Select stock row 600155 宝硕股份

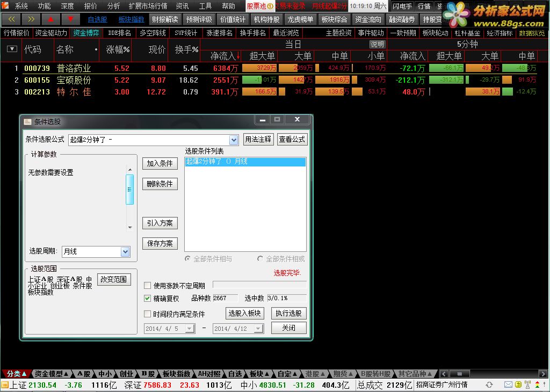(276, 80)
